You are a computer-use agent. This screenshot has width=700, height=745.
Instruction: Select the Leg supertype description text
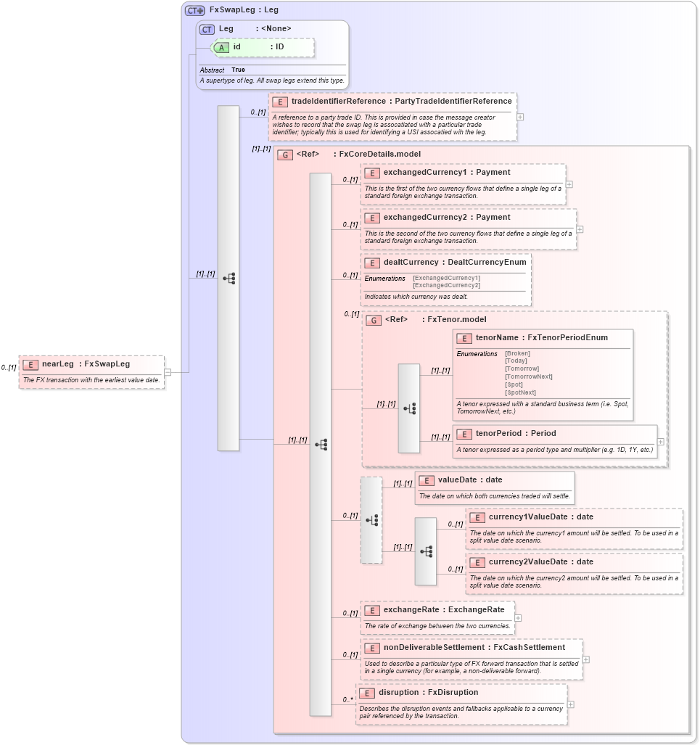click(x=272, y=81)
